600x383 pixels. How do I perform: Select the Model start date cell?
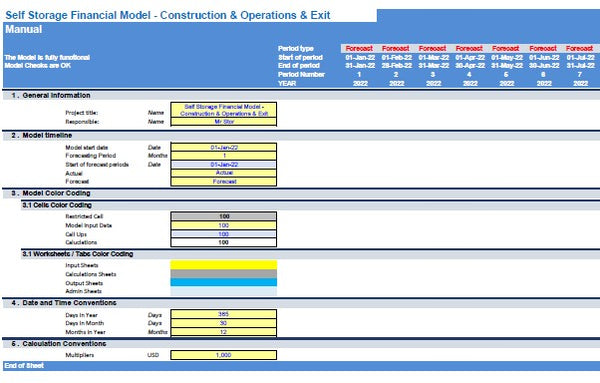(x=223, y=147)
